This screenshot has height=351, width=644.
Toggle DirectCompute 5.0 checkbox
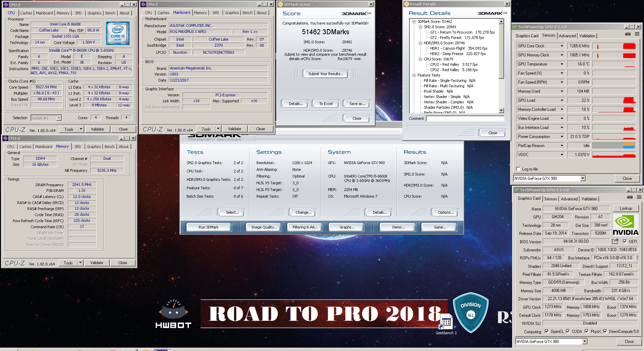[x=605, y=331]
